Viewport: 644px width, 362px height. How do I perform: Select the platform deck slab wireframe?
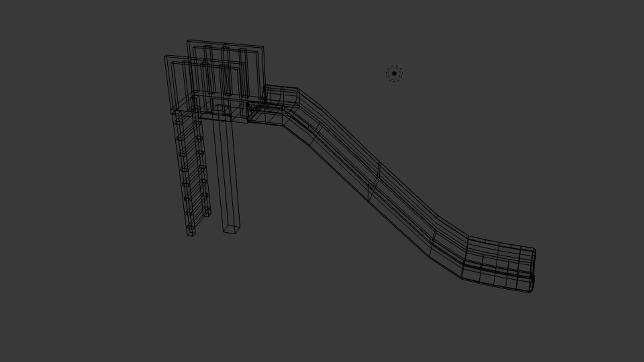tap(209, 108)
